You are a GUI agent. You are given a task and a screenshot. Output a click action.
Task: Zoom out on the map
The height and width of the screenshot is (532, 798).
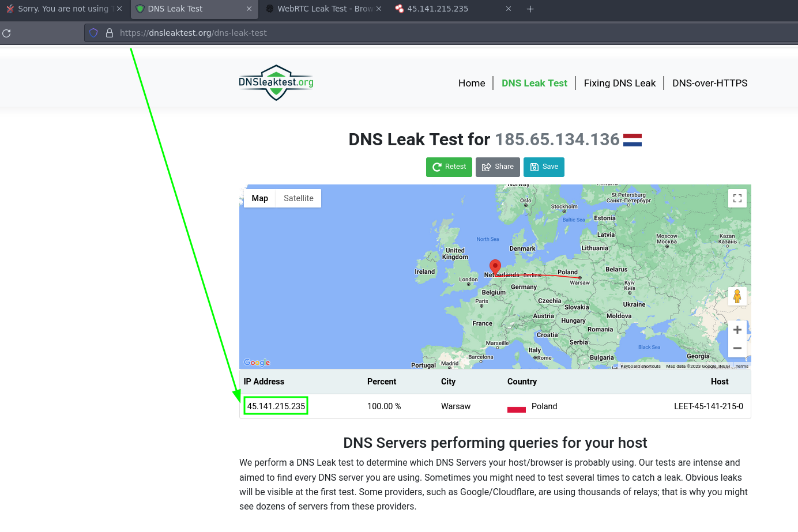(737, 348)
